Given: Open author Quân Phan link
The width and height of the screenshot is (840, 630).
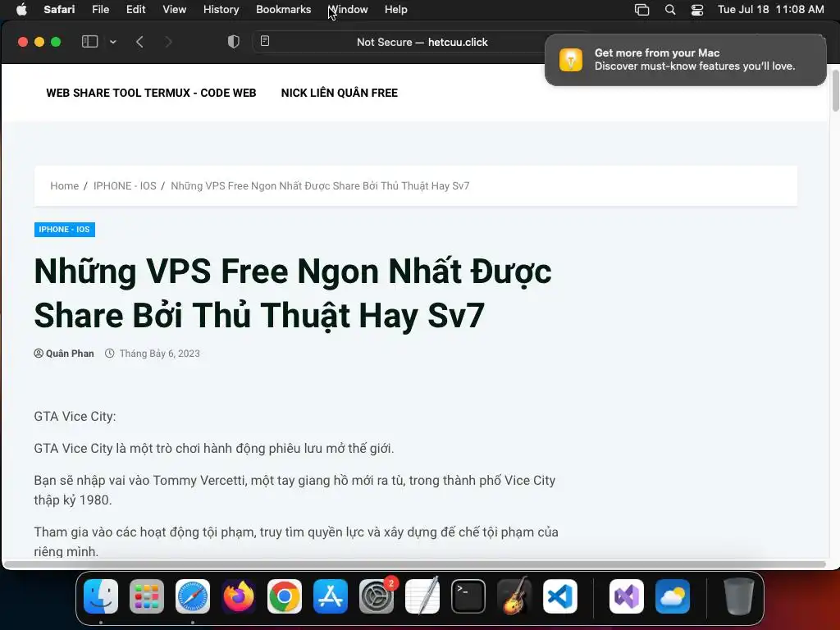Looking at the screenshot, I should click(70, 354).
